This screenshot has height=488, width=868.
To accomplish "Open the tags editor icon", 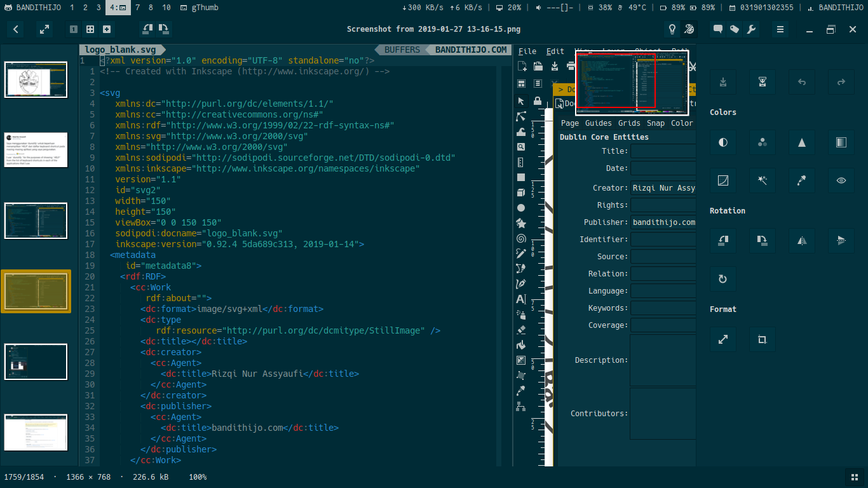I will tap(735, 29).
